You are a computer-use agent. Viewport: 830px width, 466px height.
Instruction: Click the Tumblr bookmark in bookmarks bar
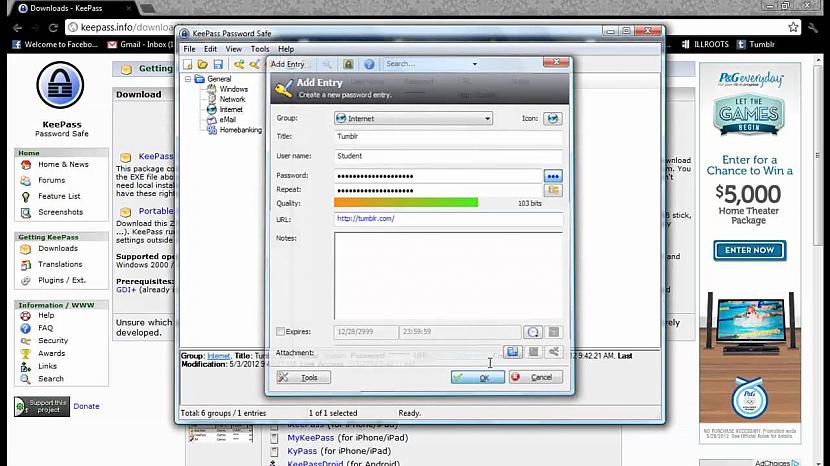pyautogui.click(x=756, y=44)
